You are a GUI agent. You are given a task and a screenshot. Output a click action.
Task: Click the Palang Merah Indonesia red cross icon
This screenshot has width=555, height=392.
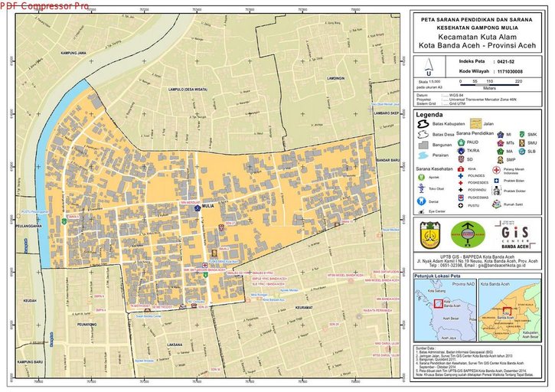[498, 170]
